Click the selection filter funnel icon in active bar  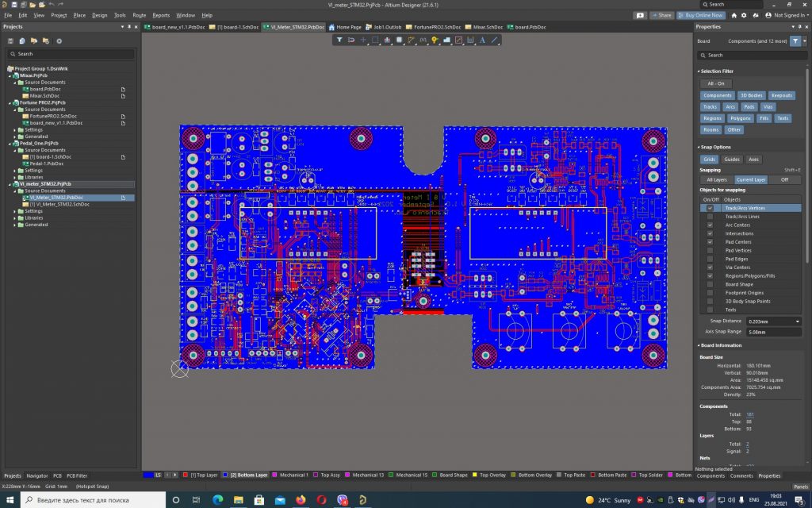point(339,40)
